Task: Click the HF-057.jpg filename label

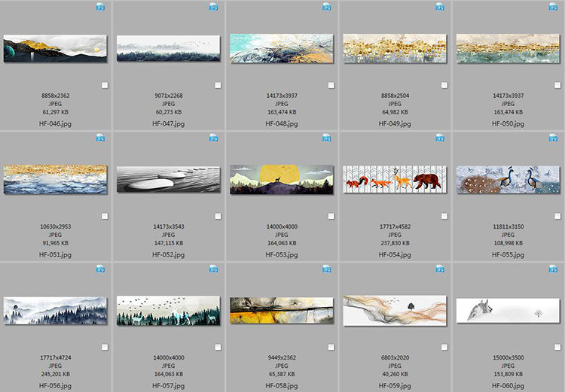Action: [169, 385]
